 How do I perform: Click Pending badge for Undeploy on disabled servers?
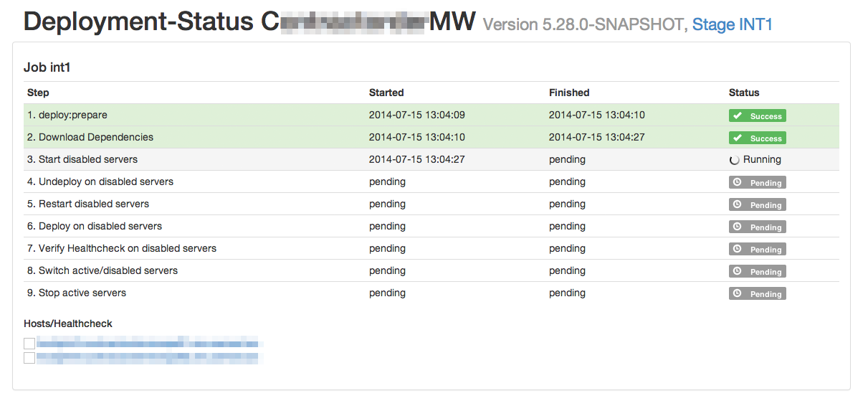pos(757,183)
